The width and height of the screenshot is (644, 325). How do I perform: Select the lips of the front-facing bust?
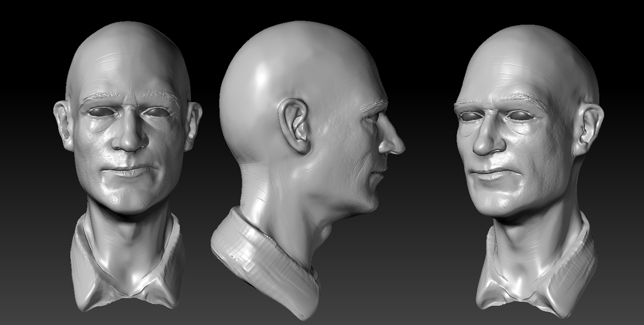click(130, 171)
